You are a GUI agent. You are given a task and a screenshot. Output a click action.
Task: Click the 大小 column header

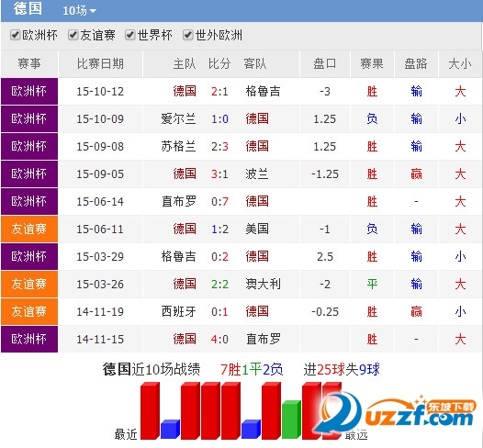(460, 63)
